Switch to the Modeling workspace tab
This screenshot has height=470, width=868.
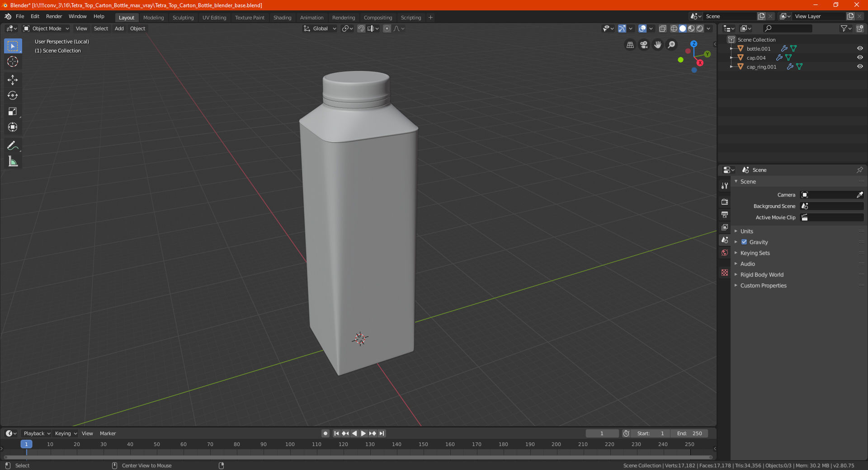(x=153, y=18)
